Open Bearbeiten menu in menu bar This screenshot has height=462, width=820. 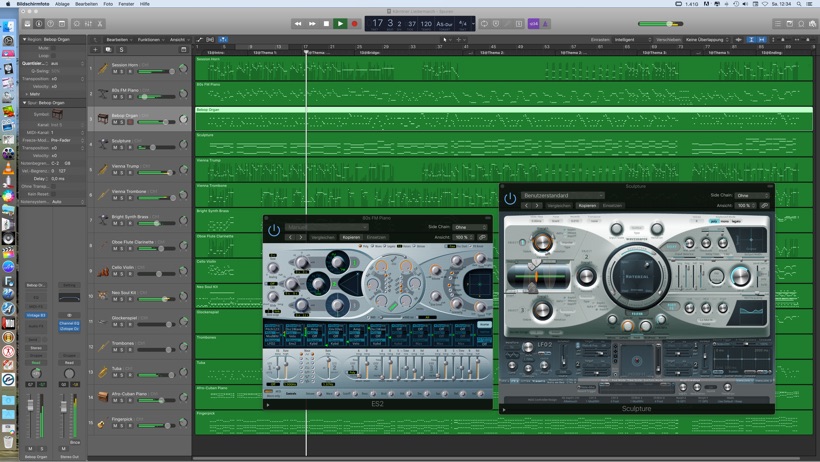(86, 4)
